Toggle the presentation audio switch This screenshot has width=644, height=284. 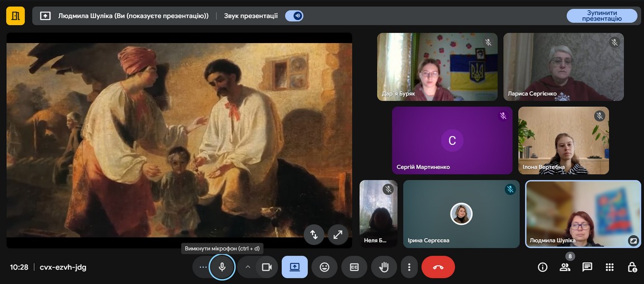[294, 16]
